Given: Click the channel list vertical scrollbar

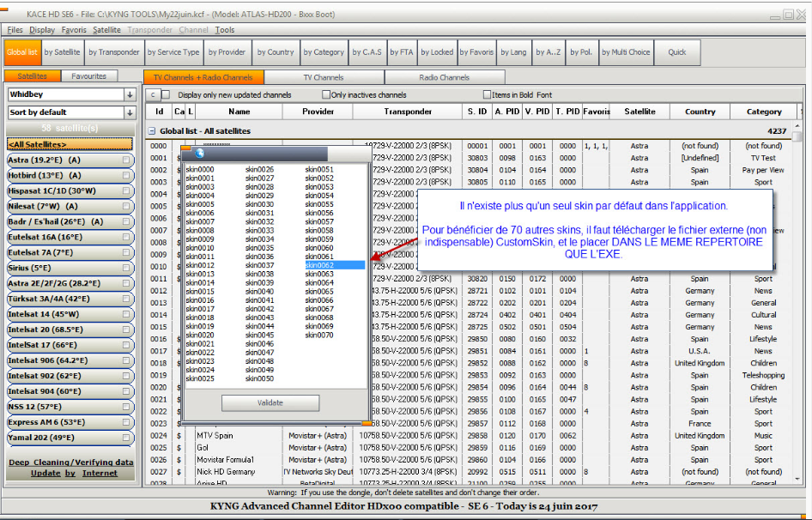Looking at the screenshot, I should (797, 303).
